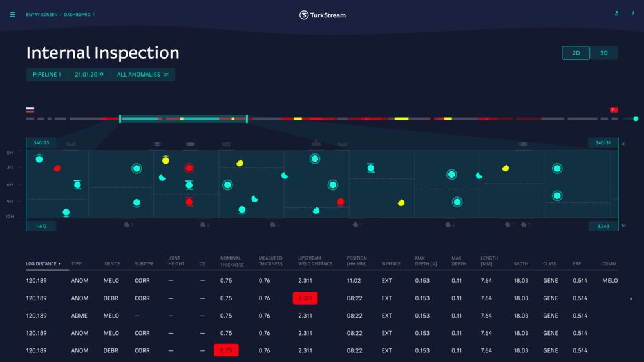The width and height of the screenshot is (644, 362).
Task: Go to Entry Screen breadcrumb
Action: pyautogui.click(x=41, y=15)
